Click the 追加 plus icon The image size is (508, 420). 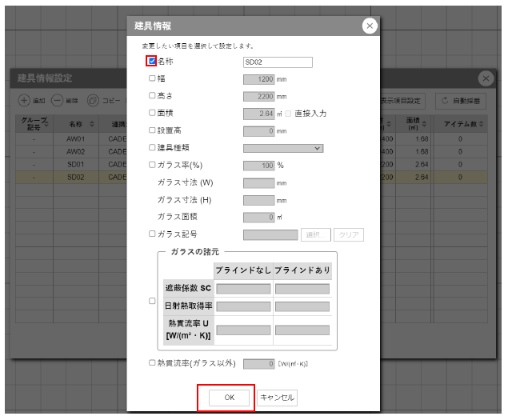point(24,101)
